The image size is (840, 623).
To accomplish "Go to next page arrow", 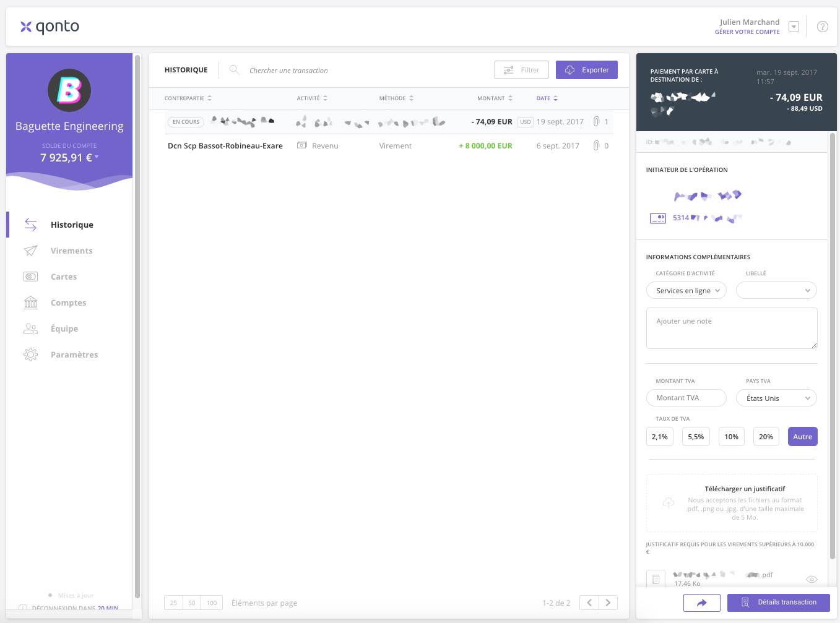I will [x=608, y=603].
